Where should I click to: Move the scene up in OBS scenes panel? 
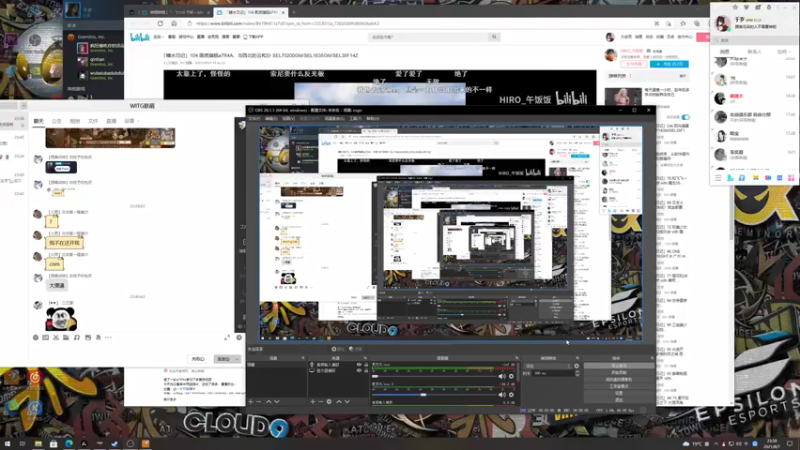(268, 402)
